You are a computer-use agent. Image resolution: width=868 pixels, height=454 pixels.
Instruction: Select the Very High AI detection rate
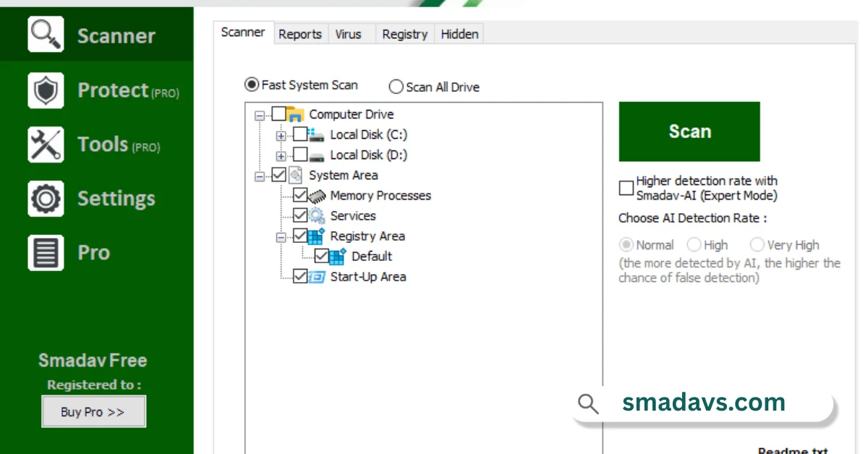757,245
